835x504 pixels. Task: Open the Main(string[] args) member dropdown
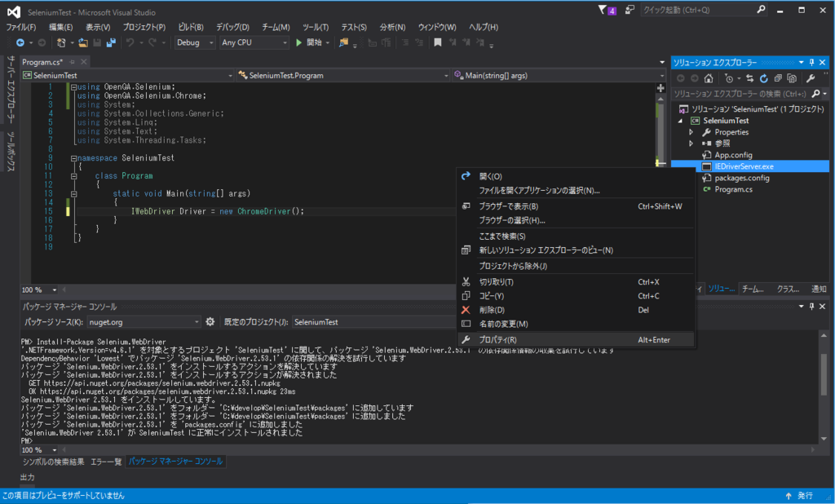click(559, 76)
